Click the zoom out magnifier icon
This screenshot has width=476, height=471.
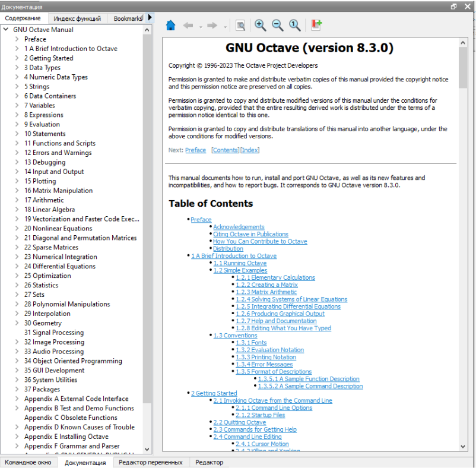pos(277,25)
